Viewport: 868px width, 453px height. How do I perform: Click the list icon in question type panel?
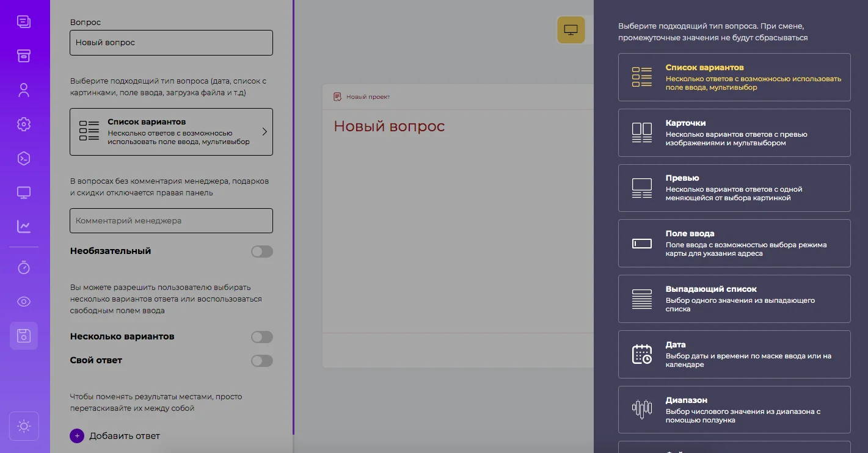pyautogui.click(x=642, y=78)
